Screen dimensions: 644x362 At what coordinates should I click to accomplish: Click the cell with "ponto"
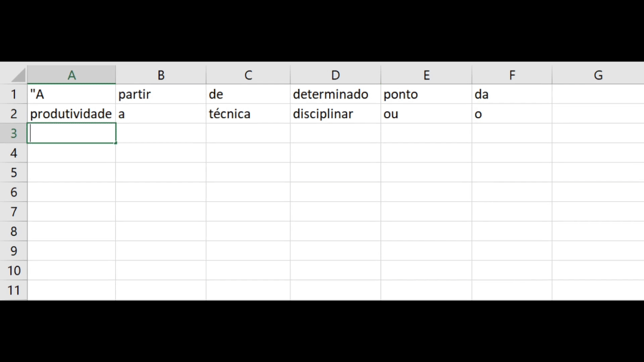click(426, 94)
